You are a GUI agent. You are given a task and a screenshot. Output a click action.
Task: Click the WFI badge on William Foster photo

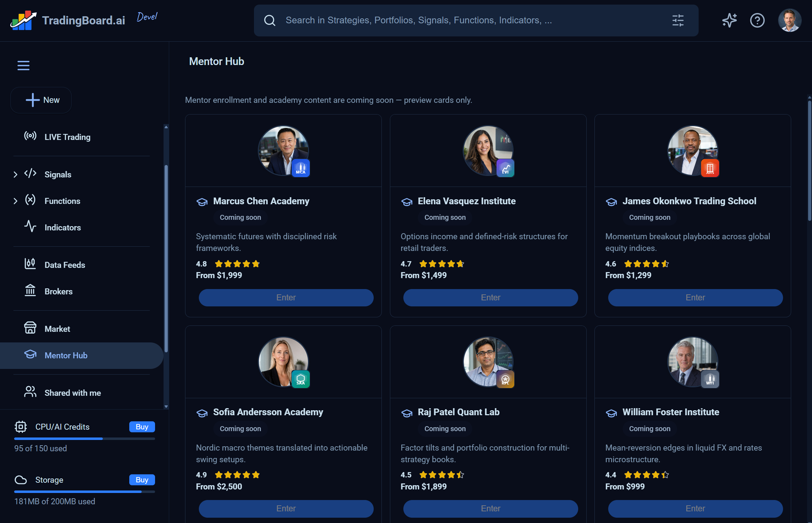[710, 379]
